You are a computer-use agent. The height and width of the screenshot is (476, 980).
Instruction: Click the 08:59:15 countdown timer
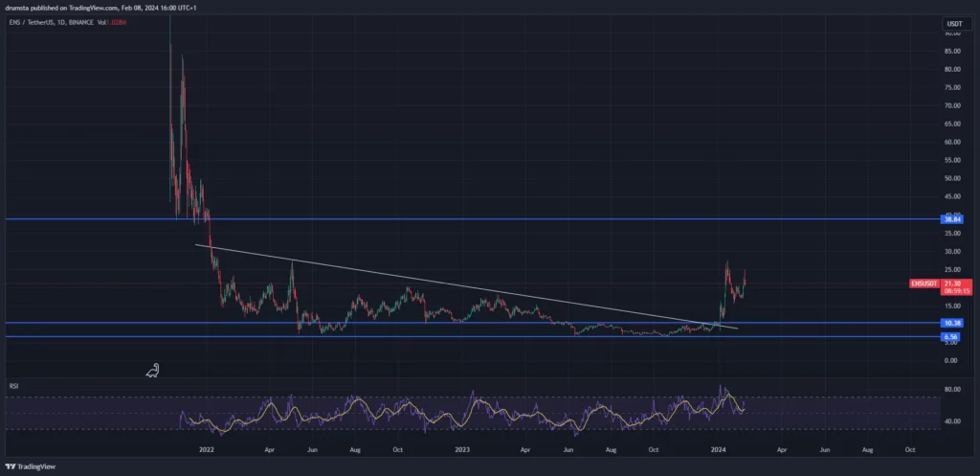point(957,291)
